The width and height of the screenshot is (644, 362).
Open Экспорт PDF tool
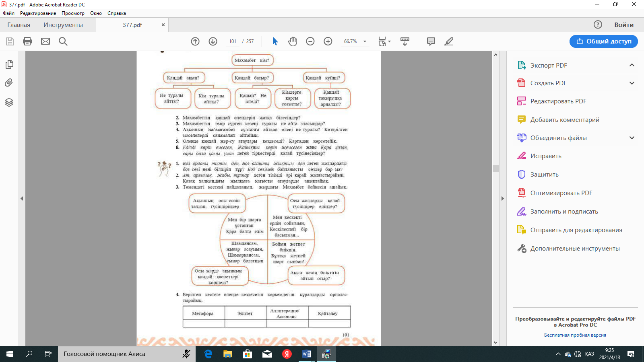point(548,66)
